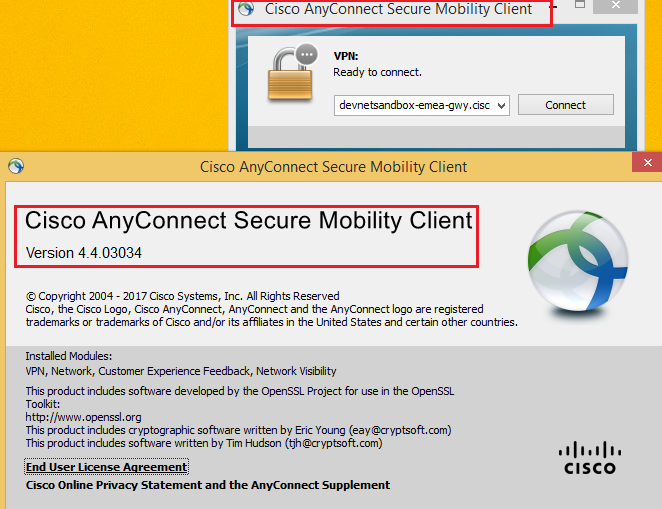Open the End User License Agreement link
The height and width of the screenshot is (509, 662).
click(106, 467)
